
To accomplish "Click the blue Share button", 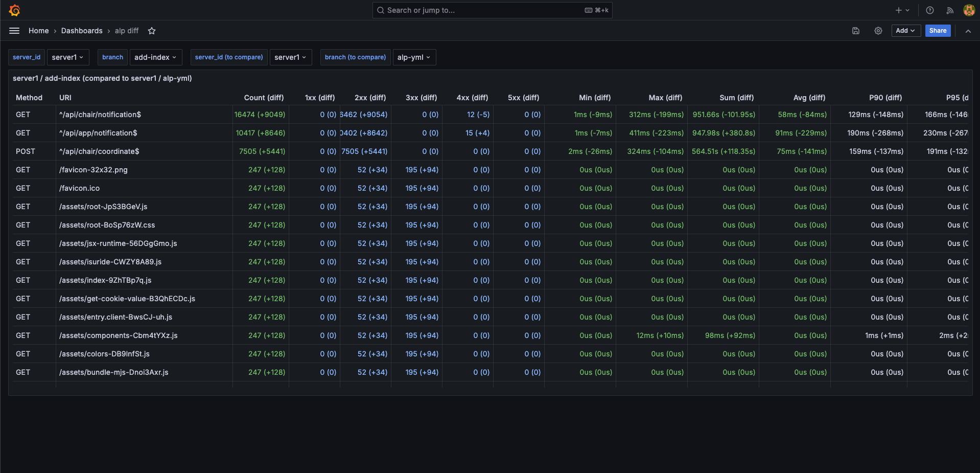I will click(x=938, y=31).
